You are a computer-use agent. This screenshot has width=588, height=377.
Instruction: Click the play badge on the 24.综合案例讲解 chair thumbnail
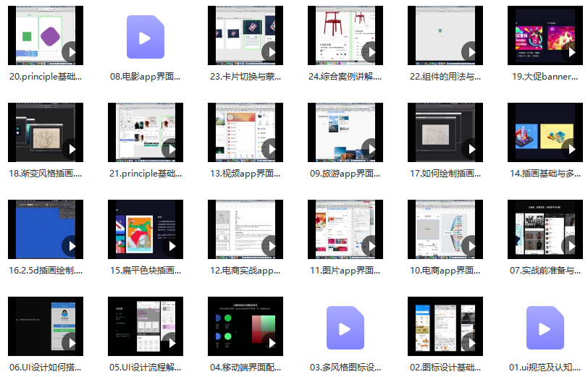pos(371,52)
